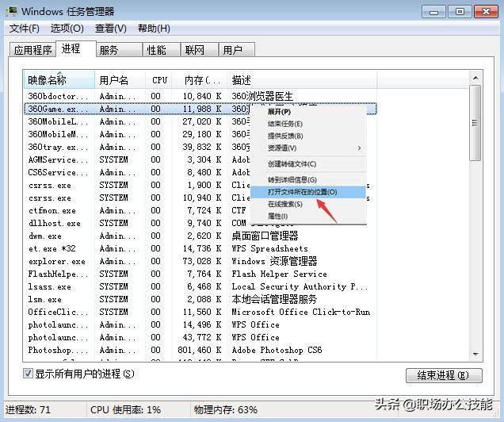Choose 创建转储文件(C) in context menu
The height and width of the screenshot is (422, 504).
[x=308, y=164]
